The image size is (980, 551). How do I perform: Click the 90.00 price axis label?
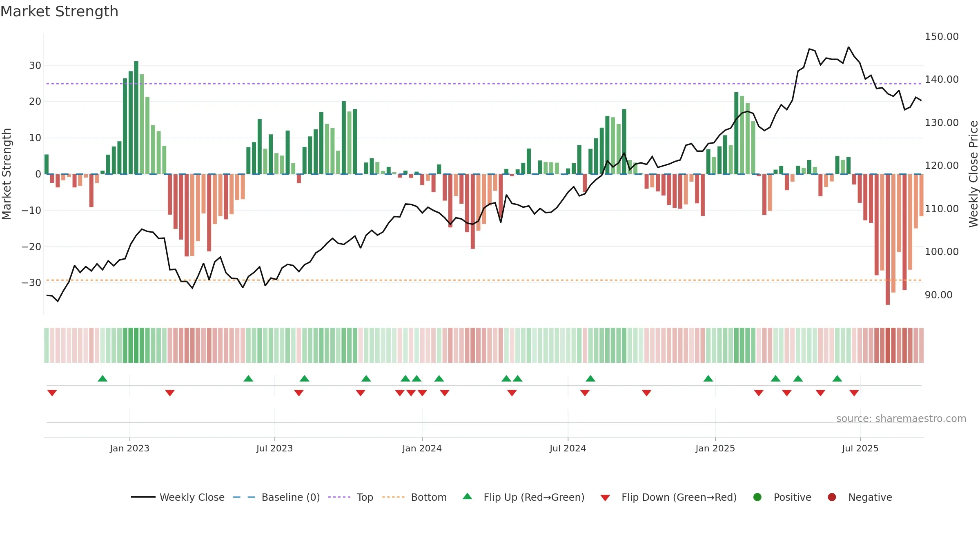(x=938, y=295)
